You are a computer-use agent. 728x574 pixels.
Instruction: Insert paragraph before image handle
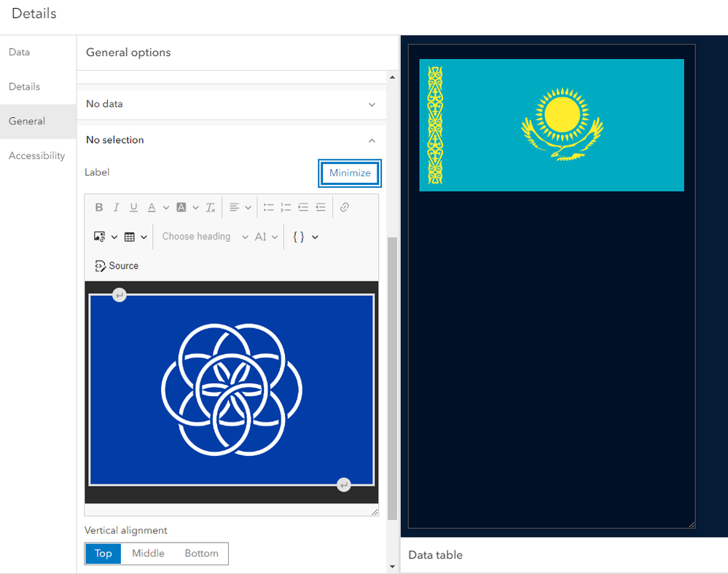pyautogui.click(x=120, y=295)
